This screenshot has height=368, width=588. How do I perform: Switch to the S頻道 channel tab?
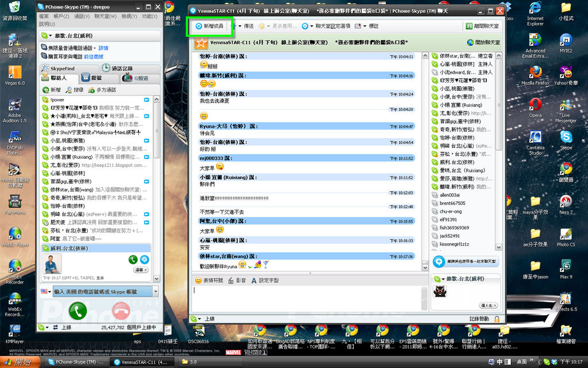140,78
